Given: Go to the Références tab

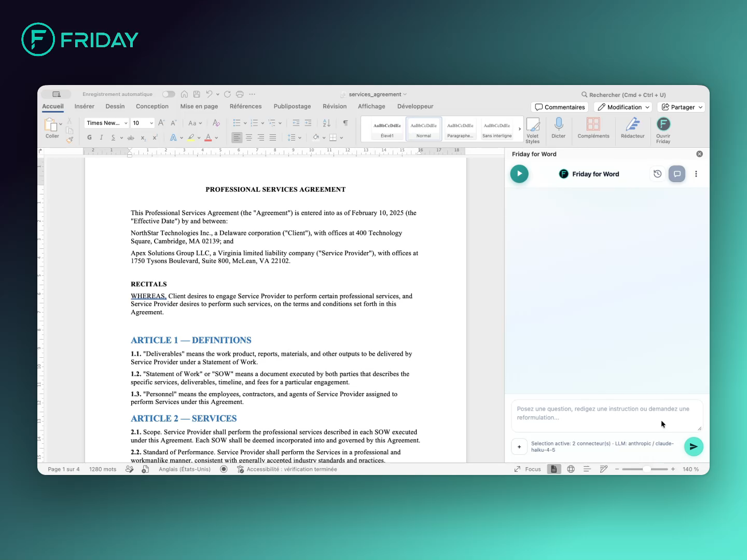Looking at the screenshot, I should pos(245,106).
